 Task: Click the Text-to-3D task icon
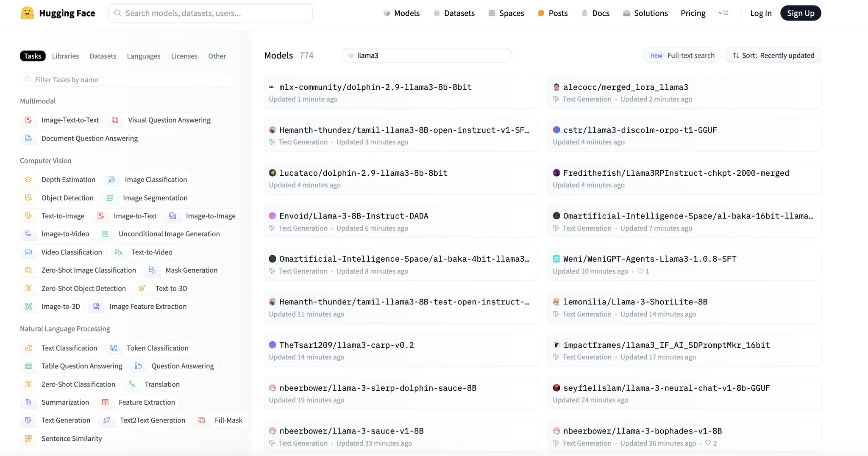(142, 288)
